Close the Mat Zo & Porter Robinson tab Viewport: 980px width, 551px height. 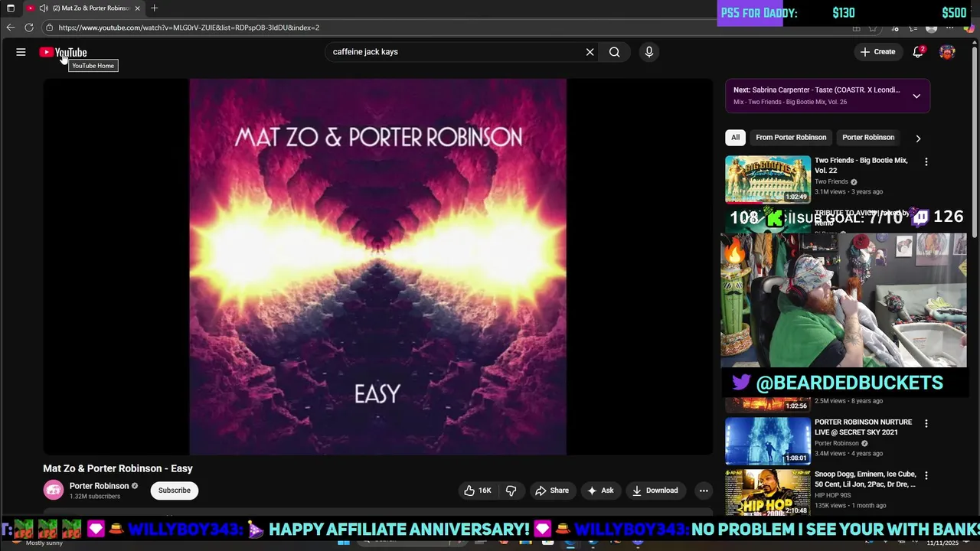tap(137, 8)
